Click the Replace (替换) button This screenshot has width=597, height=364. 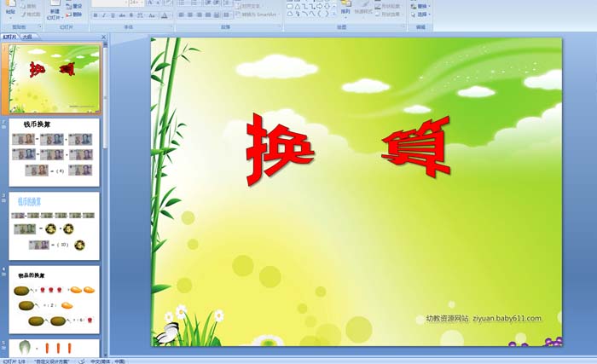click(x=420, y=6)
